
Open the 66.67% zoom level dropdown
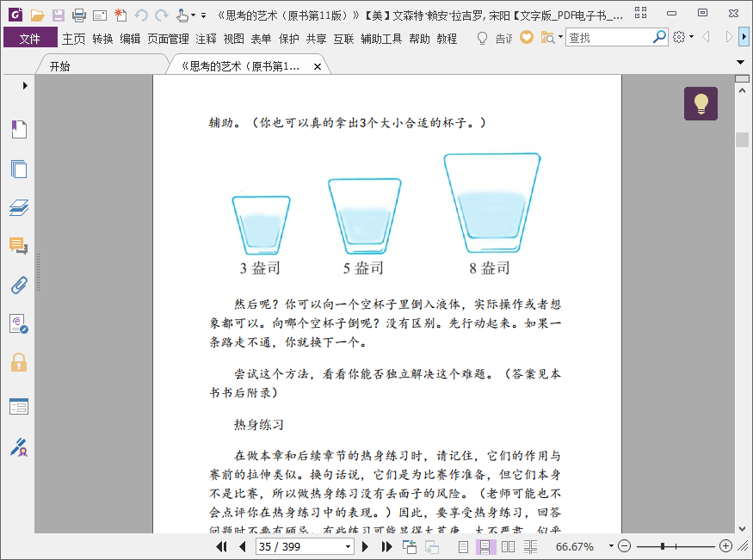pyautogui.click(x=611, y=546)
